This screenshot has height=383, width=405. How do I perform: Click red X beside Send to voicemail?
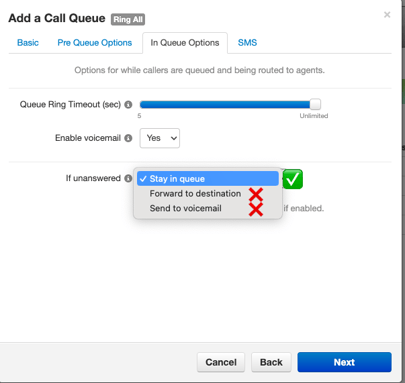[256, 209]
